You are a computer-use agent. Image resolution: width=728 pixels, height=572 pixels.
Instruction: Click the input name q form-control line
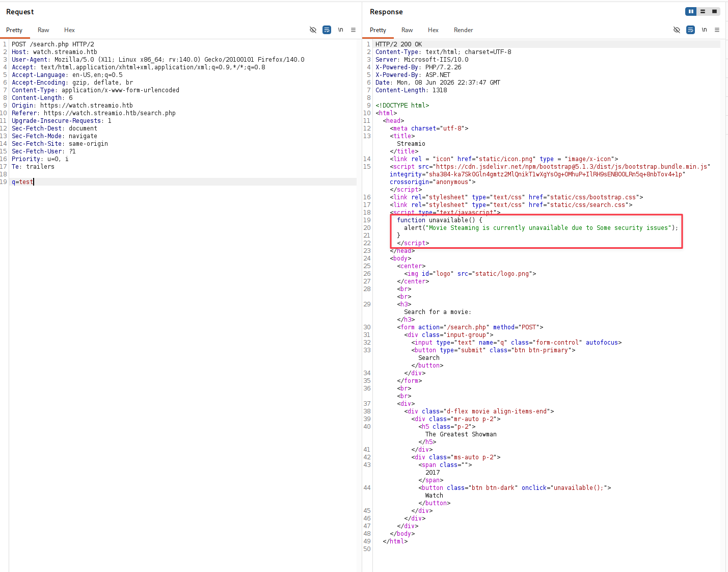coord(517,343)
